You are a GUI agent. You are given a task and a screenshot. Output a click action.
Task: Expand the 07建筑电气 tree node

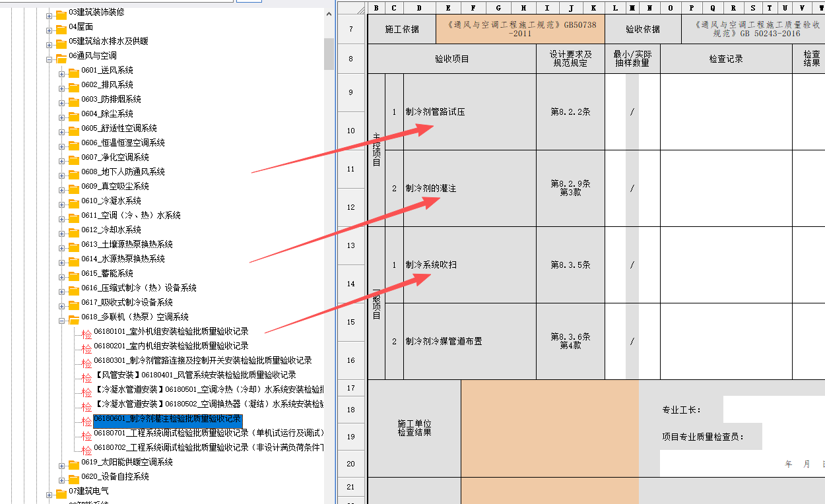point(49,495)
